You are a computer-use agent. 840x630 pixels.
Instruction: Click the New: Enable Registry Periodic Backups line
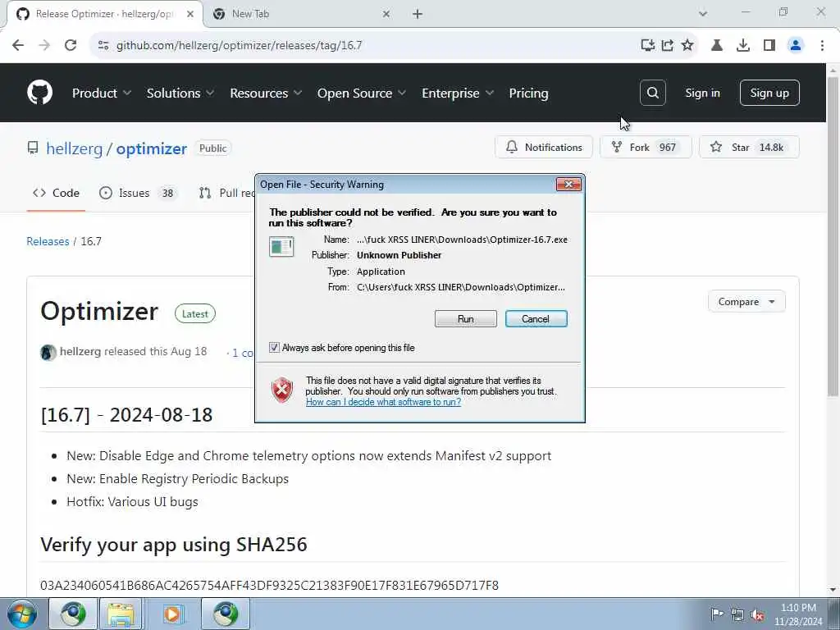177,478
